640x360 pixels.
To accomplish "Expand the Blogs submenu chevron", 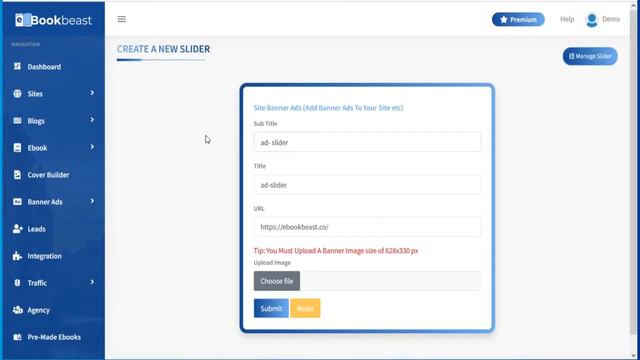I will tap(92, 120).
